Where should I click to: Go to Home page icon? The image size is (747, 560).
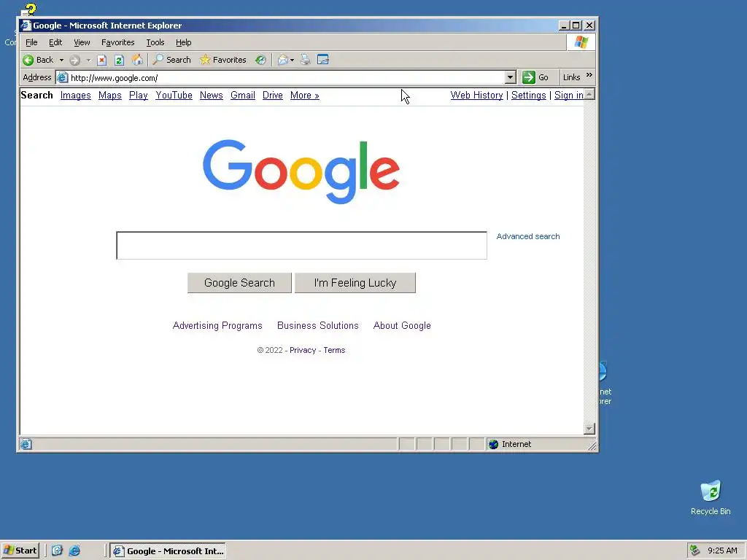pos(137,60)
